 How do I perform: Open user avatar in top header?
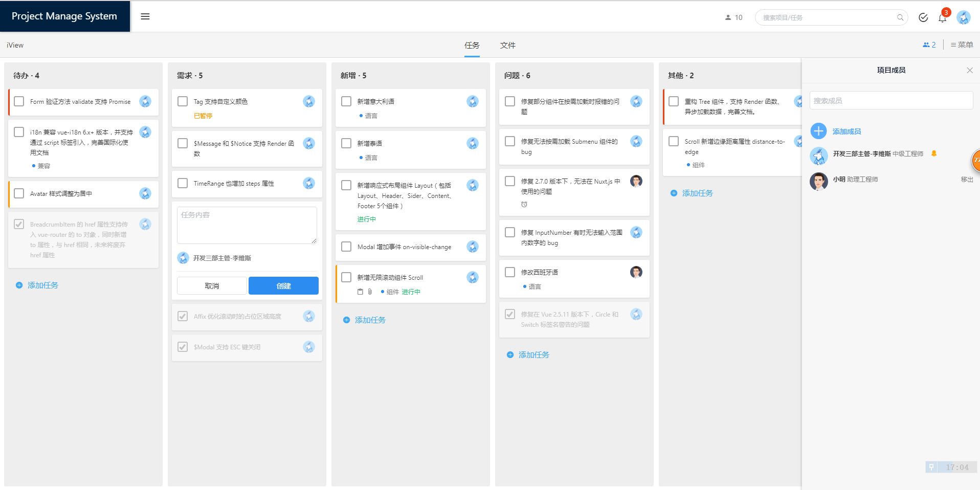[964, 17]
